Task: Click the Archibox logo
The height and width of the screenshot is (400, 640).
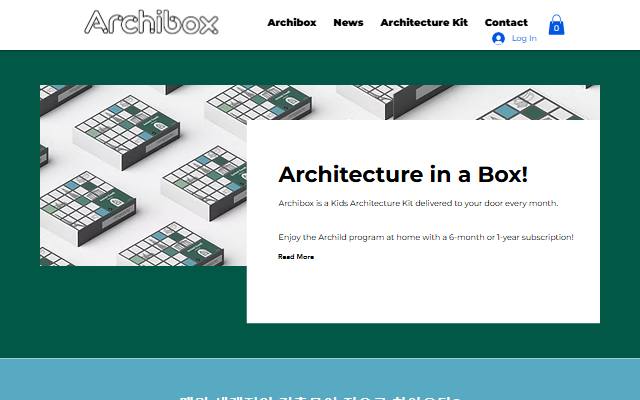Action: pyautogui.click(x=151, y=22)
